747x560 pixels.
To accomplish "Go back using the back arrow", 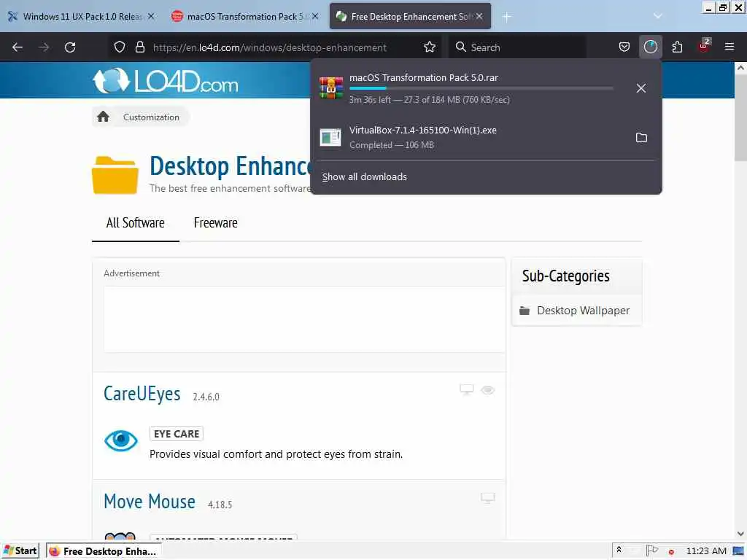I will pyautogui.click(x=18, y=47).
